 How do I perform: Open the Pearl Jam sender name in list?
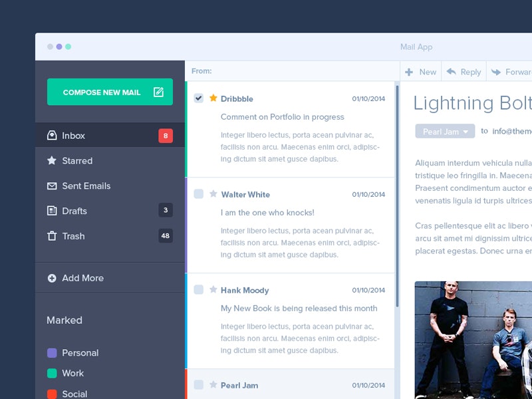(239, 386)
